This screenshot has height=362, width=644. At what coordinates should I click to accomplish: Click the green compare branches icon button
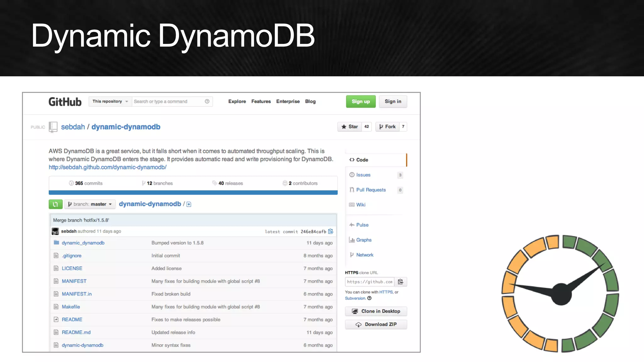[x=55, y=204]
